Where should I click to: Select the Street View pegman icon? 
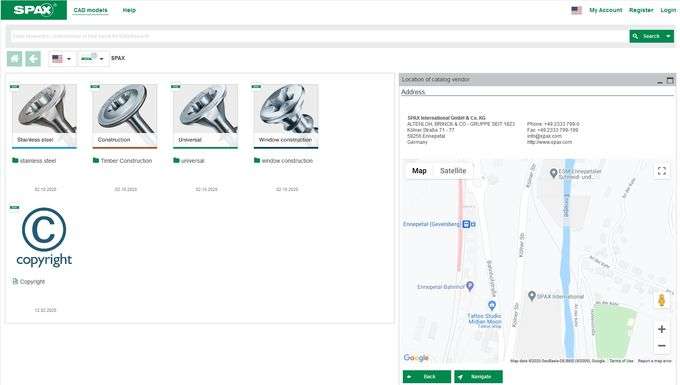(x=661, y=300)
